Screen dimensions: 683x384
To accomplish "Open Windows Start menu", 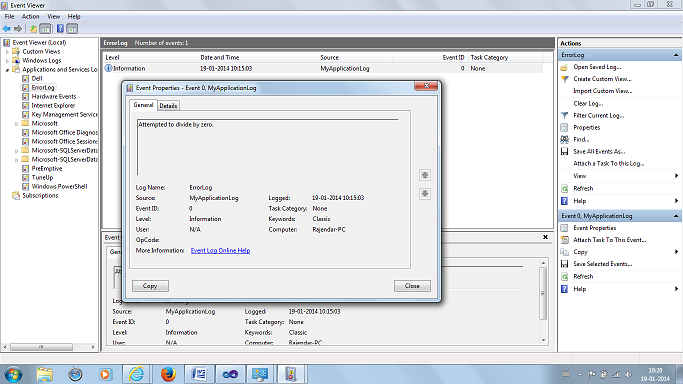I will (13, 374).
